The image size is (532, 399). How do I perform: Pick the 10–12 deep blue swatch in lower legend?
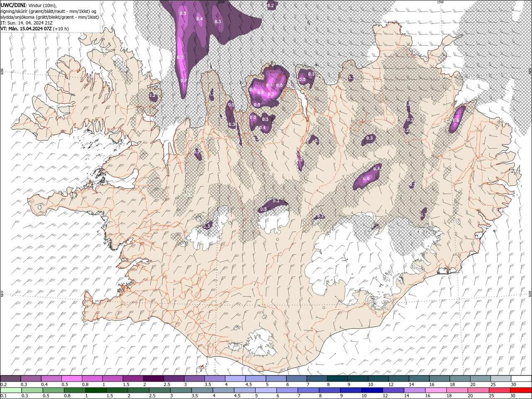[372, 390]
